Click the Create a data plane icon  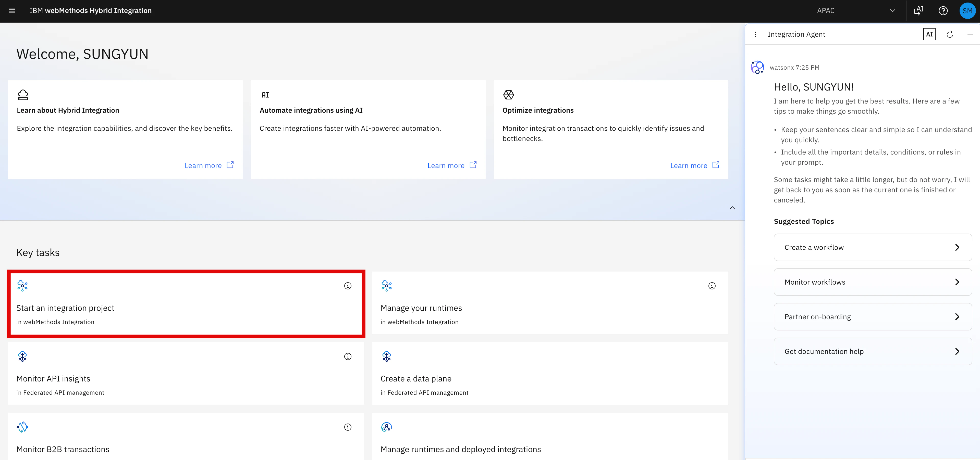click(387, 356)
